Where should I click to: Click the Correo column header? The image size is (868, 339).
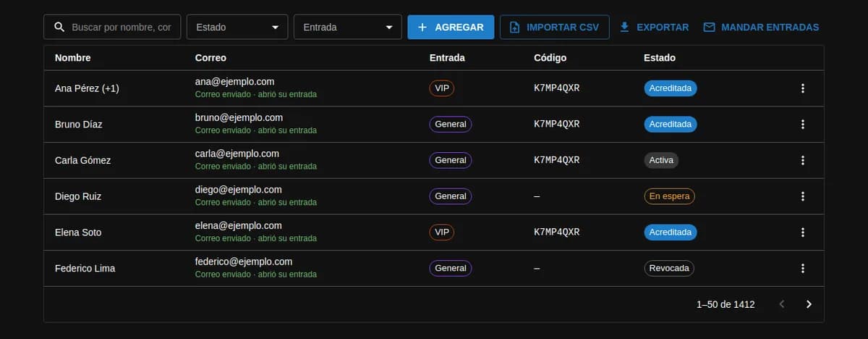tap(210, 58)
